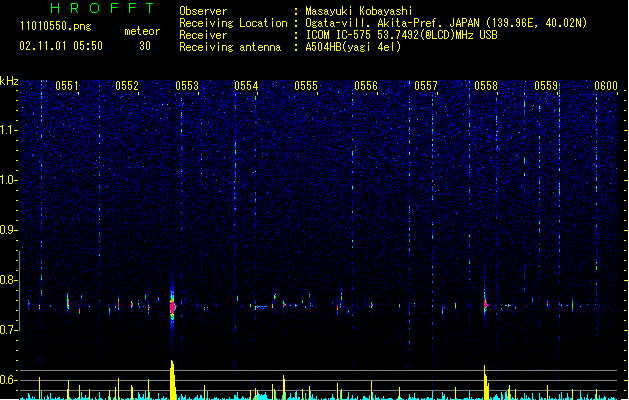This screenshot has height=400, width=629.
Task: Click the 0554 time marker
Action: coord(246,86)
